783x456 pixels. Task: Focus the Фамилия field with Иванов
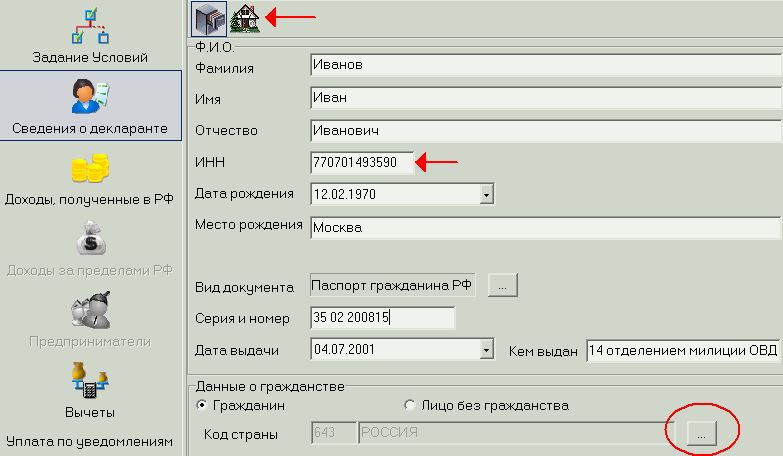[546, 65]
